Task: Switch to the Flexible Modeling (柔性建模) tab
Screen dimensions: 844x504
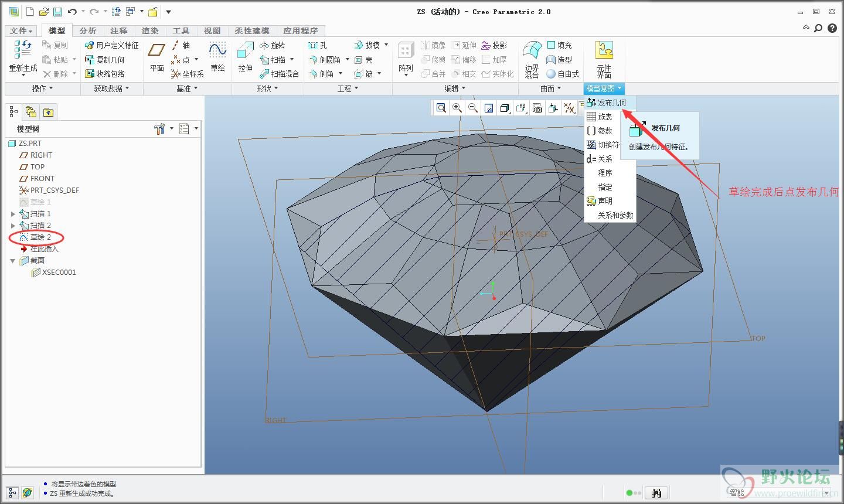Action: (252, 30)
